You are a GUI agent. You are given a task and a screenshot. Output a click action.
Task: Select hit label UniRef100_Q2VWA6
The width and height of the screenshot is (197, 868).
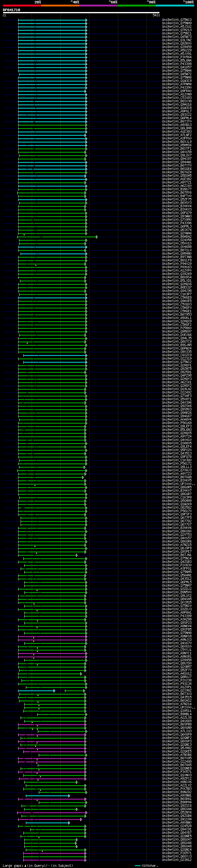click(x=176, y=233)
